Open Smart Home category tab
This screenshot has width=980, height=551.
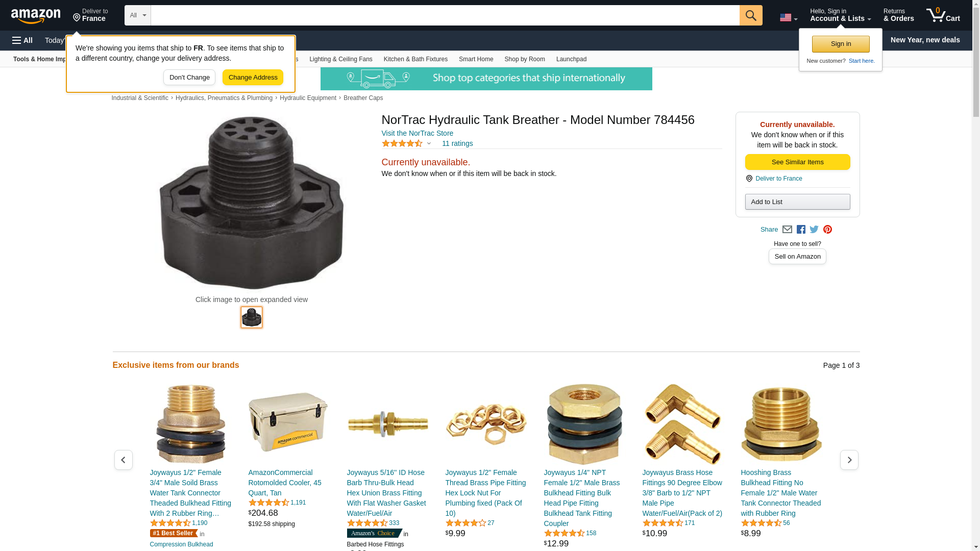[x=476, y=59]
